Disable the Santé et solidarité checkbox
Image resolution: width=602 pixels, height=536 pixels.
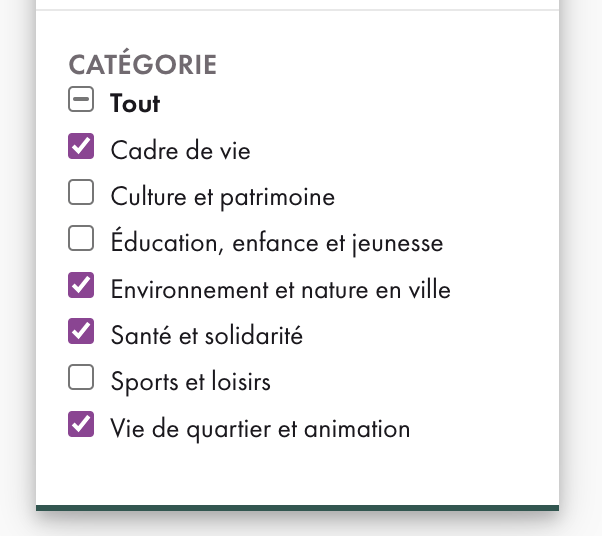point(81,332)
